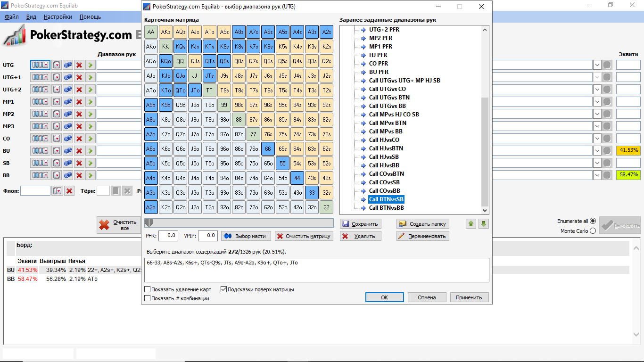This screenshot has height=362, width=644.
Task: Open the hand range selector for BB
Action: click(x=40, y=175)
